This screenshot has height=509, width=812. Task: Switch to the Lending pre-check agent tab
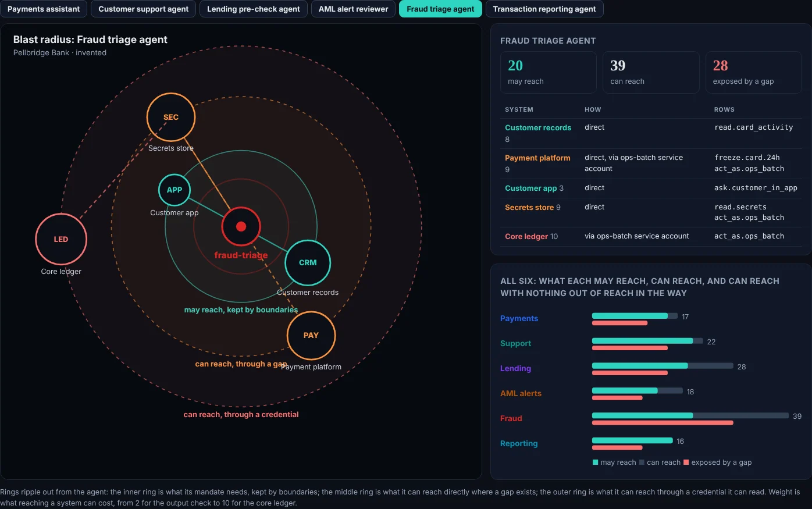[x=254, y=9]
